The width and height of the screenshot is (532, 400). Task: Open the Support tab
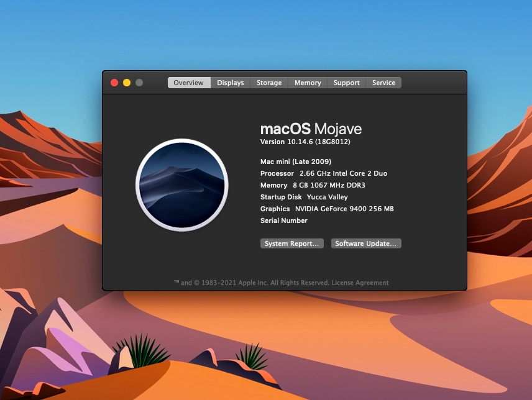[346, 83]
